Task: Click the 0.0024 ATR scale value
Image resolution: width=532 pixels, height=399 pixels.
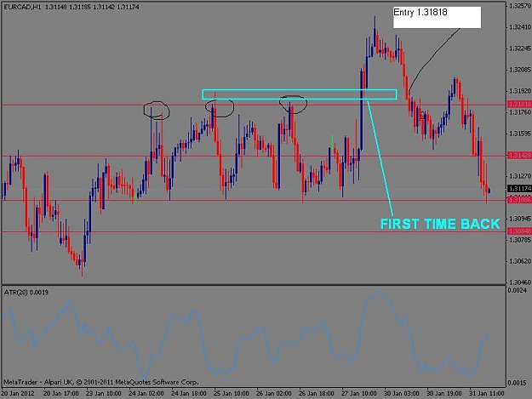Action: click(x=517, y=290)
